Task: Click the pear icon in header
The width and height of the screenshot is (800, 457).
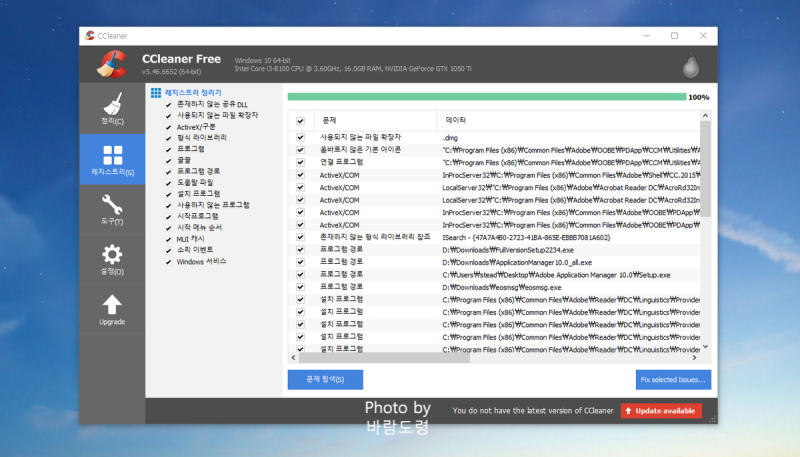Action: [691, 65]
